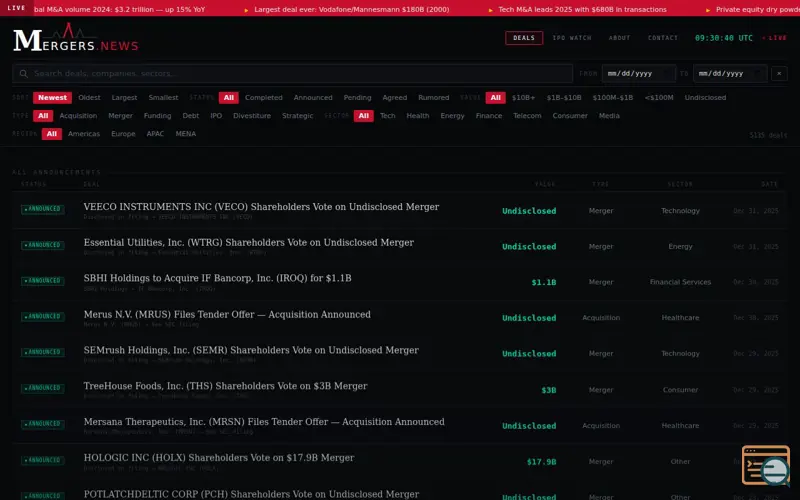Viewport: 800px width, 500px height.
Task: Filter status by Announced
Action: [313, 97]
